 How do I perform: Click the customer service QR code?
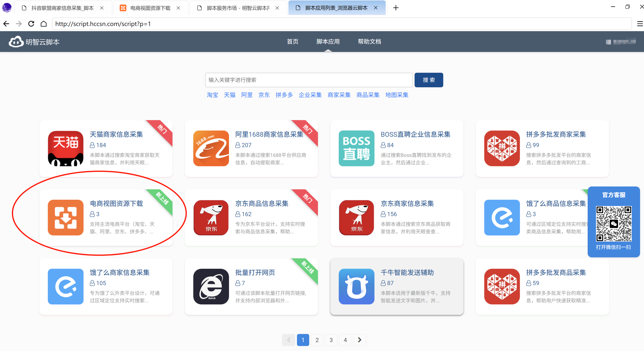tap(614, 224)
